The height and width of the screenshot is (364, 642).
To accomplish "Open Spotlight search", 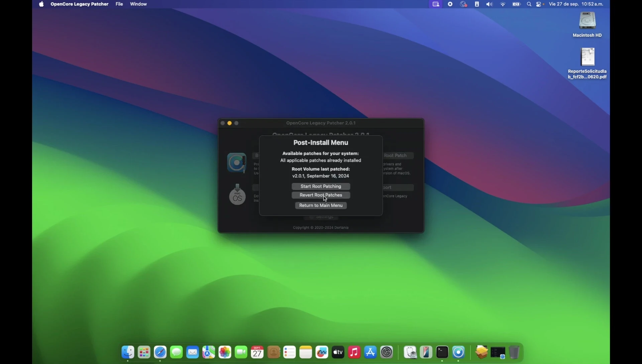I will [529, 4].
